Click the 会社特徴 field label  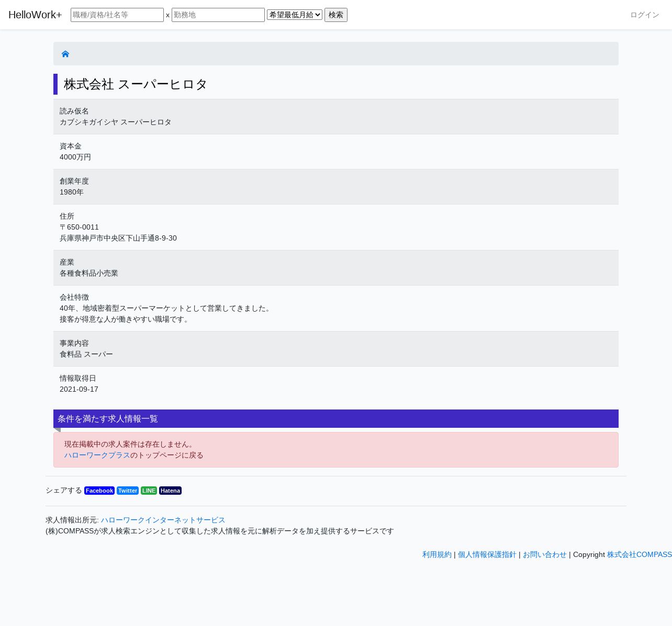point(74,297)
